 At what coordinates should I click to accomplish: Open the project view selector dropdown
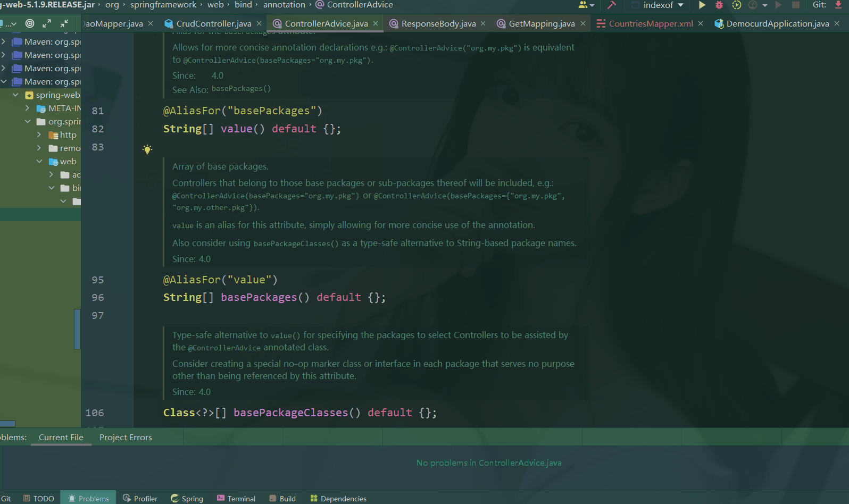point(10,23)
